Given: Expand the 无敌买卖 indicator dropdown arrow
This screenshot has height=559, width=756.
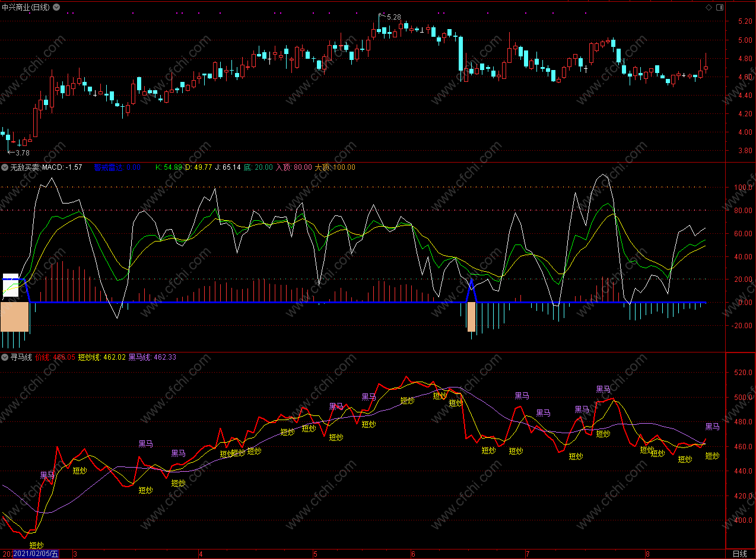Looking at the screenshot, I should coord(5,167).
